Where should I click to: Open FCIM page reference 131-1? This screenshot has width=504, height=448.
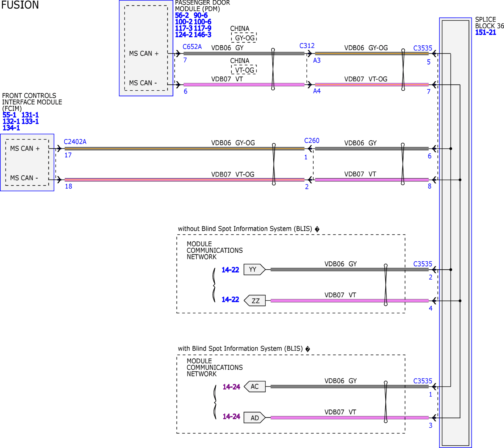click(x=30, y=115)
